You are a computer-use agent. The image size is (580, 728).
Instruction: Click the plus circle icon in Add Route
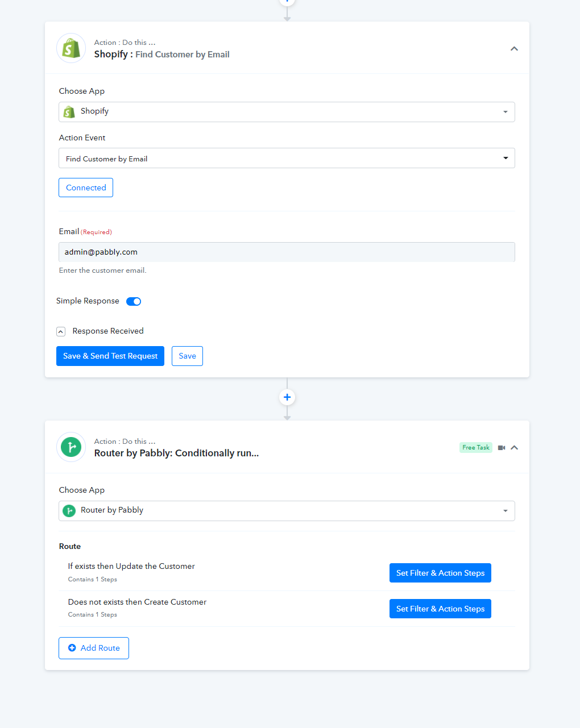[72, 648]
